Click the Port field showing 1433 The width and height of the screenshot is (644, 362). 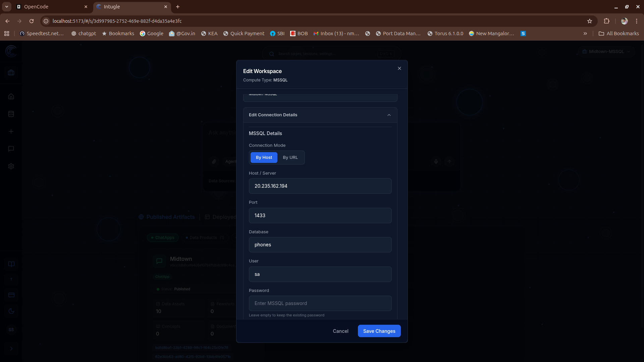click(x=320, y=216)
